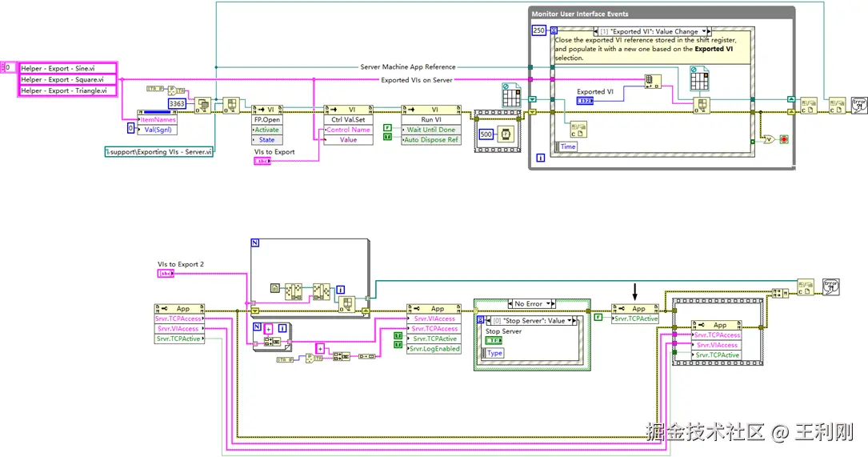Click the Wait Until Done parameter row
Viewport: 868px width, 457px height.
tap(431, 130)
